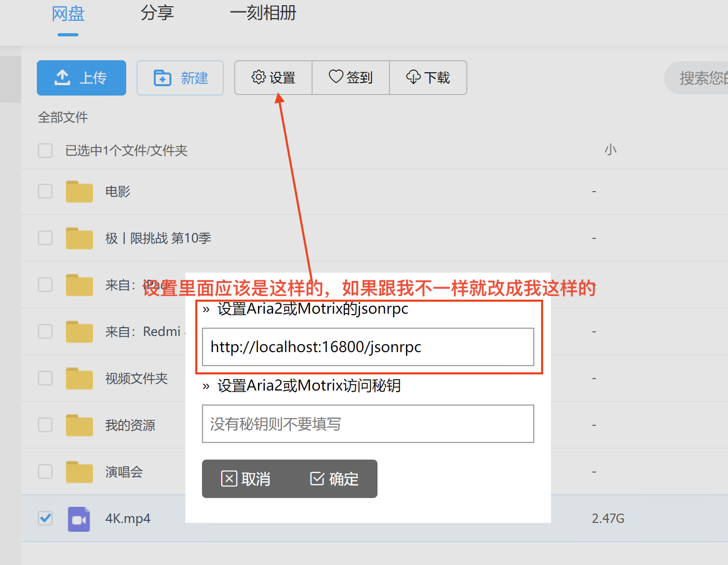Screen dimensions: 728x565
Task: Check the box for 视频文件夹
Action: click(x=45, y=378)
